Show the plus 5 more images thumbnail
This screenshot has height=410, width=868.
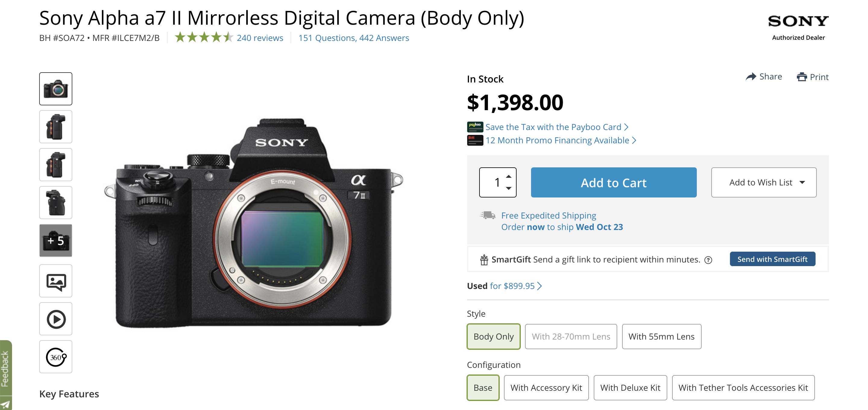point(55,240)
